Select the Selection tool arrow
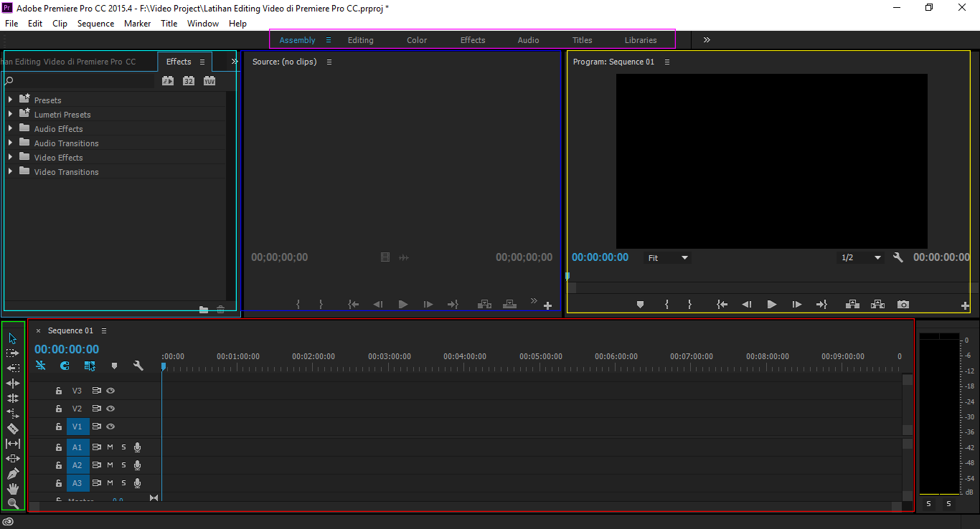The image size is (980, 529). pyautogui.click(x=13, y=338)
